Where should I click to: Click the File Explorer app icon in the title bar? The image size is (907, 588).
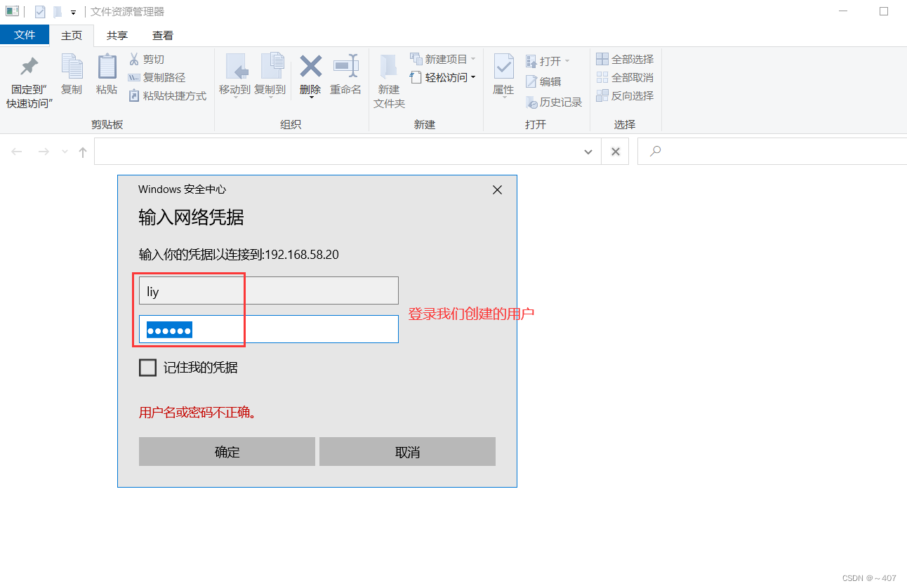pyautogui.click(x=12, y=11)
